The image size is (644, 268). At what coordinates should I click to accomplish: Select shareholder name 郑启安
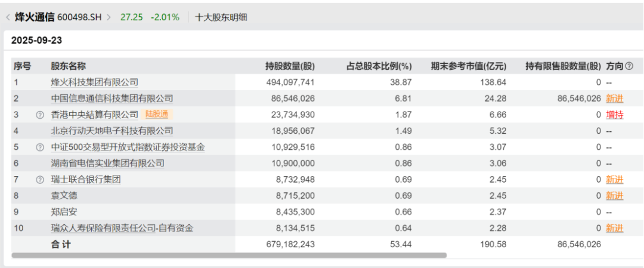pyautogui.click(x=64, y=212)
